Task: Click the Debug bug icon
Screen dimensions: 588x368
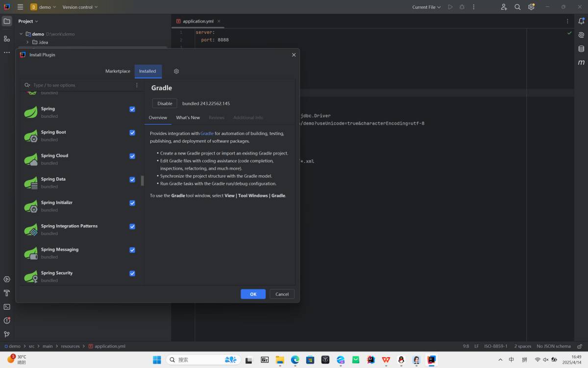Action: 462,7
